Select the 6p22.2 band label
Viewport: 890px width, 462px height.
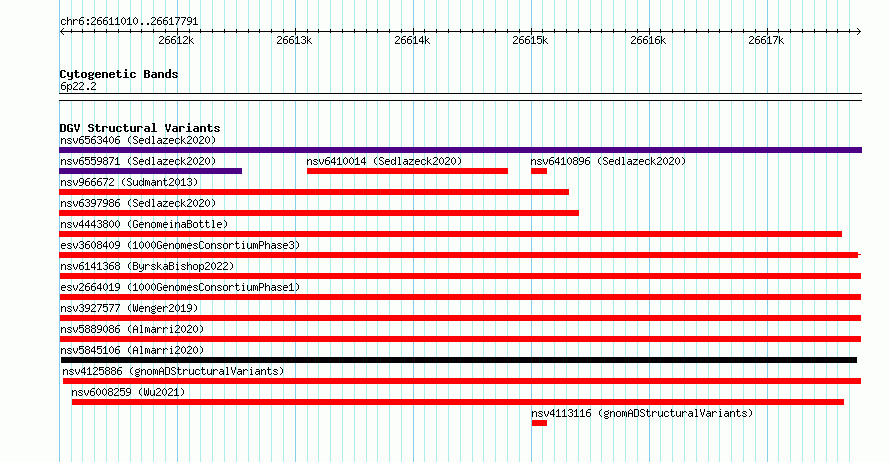(78, 87)
